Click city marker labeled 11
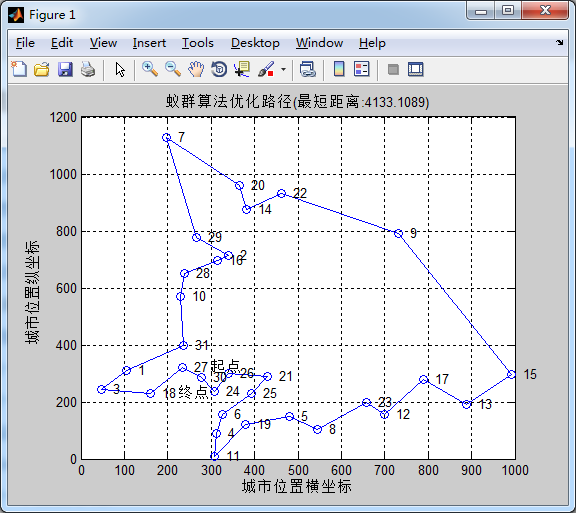 click(x=215, y=456)
